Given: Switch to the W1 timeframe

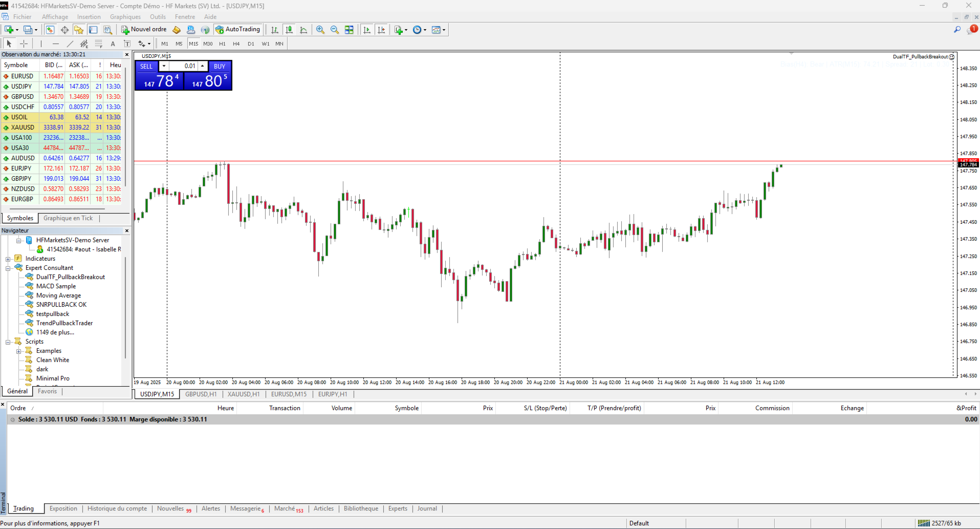Looking at the screenshot, I should coord(266,44).
